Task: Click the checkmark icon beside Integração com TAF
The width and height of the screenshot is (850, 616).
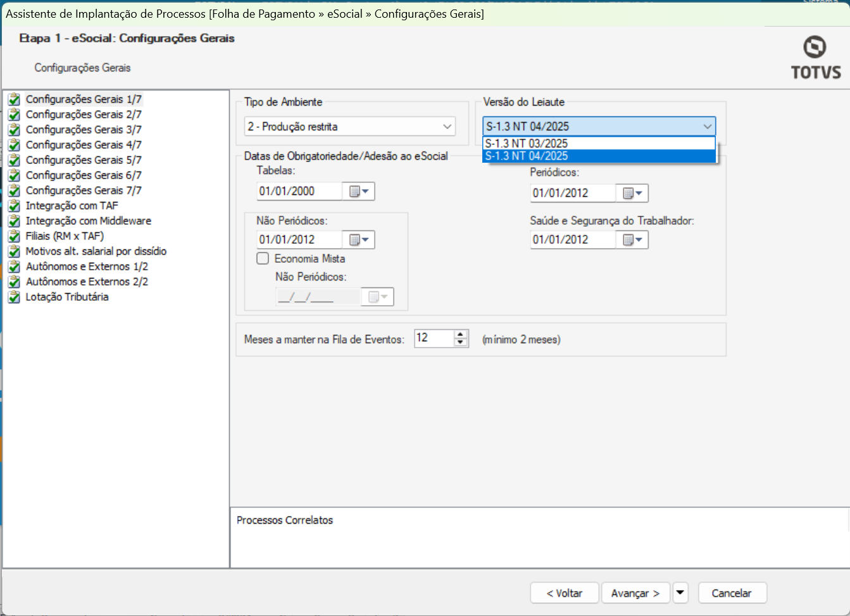Action: (x=14, y=206)
